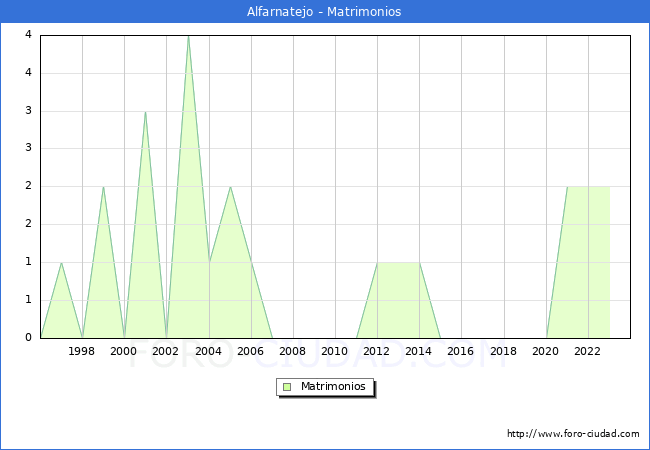This screenshot has width=650, height=450.
Task: Click the 2001 peak at value 3
Action: 146,112
